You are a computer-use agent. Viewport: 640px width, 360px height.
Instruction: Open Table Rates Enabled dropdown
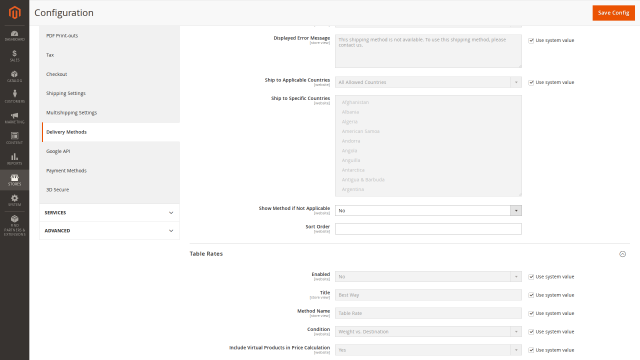(x=428, y=277)
